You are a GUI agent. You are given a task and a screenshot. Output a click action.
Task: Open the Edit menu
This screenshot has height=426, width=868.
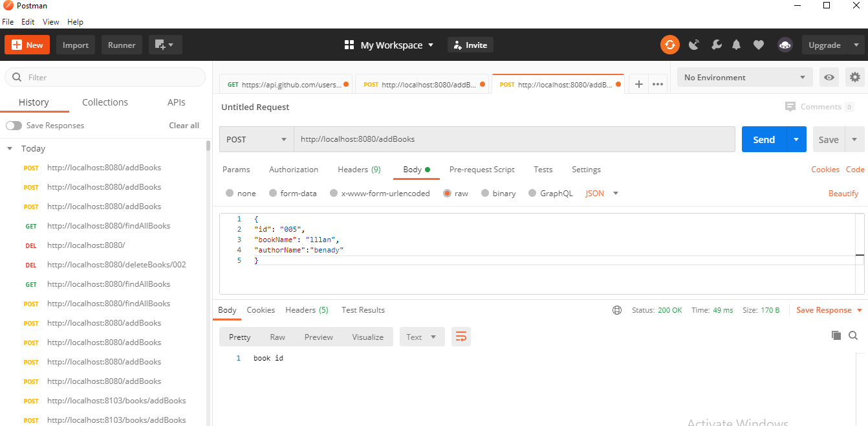[28, 21]
